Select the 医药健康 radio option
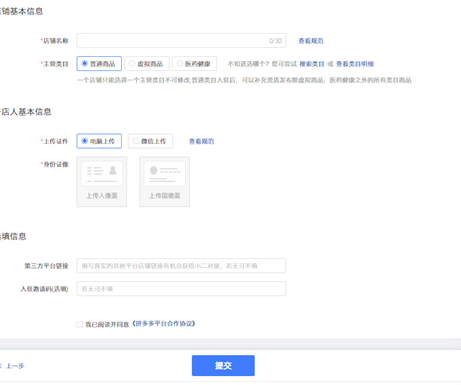This screenshot has width=461, height=385. tap(194, 63)
